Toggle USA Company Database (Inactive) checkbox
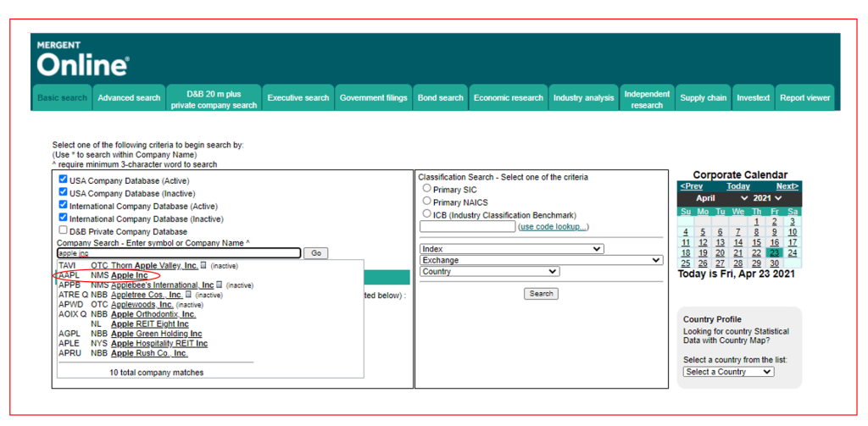This screenshot has height=426, width=868. coord(63,192)
